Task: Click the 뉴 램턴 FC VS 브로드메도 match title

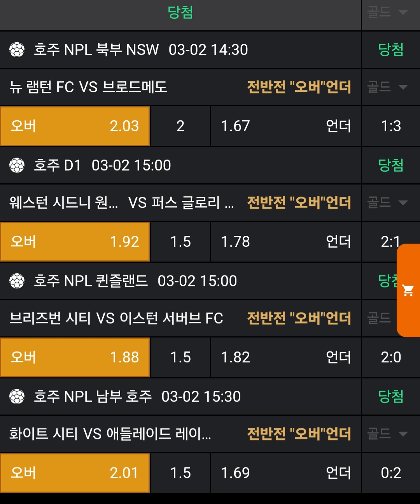Action: [x=88, y=87]
